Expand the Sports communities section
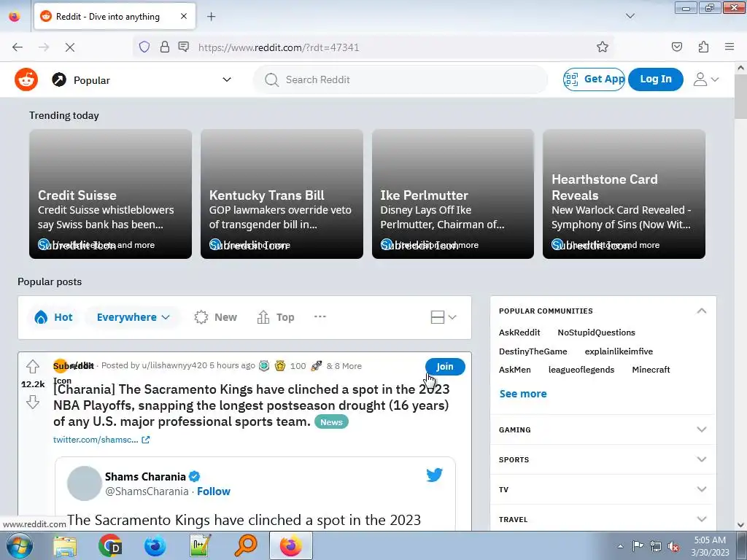The height and width of the screenshot is (560, 747). 603,459
